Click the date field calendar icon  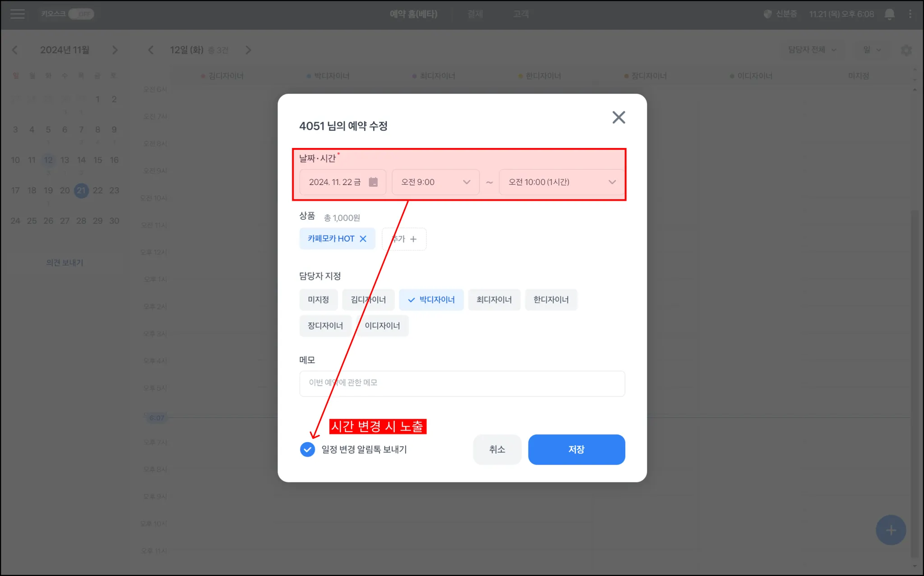[373, 182]
